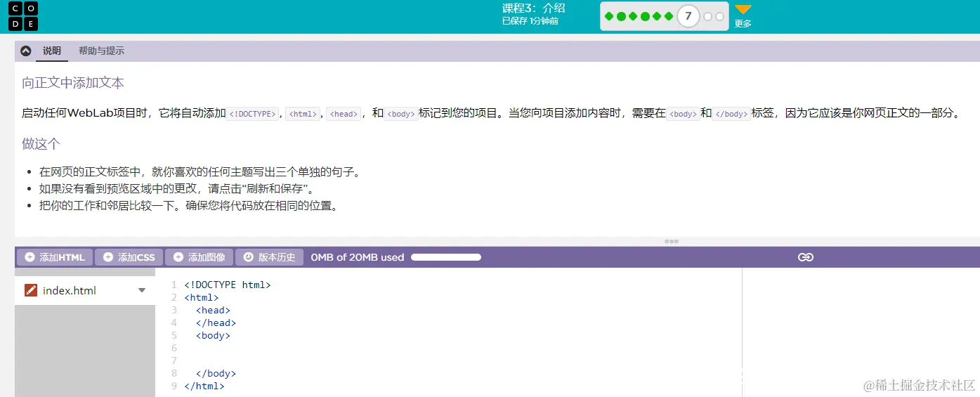This screenshot has width=980, height=397.
Task: Grab the instructions panel resize handle
Action: coord(672,242)
